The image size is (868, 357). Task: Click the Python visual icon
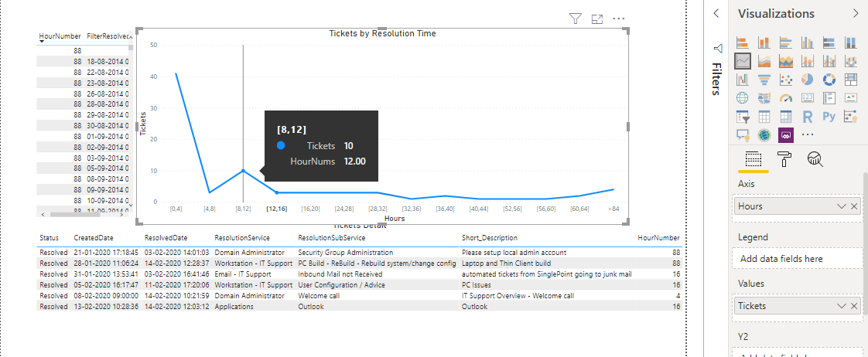(829, 117)
